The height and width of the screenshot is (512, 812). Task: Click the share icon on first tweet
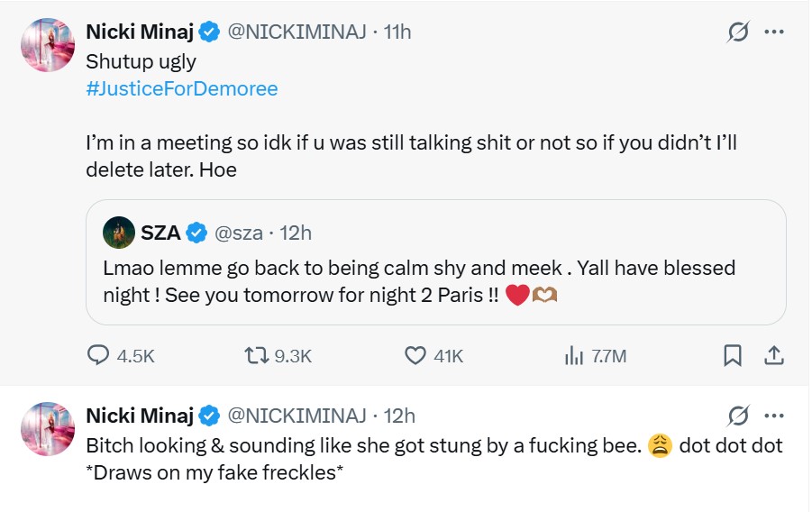click(x=773, y=355)
